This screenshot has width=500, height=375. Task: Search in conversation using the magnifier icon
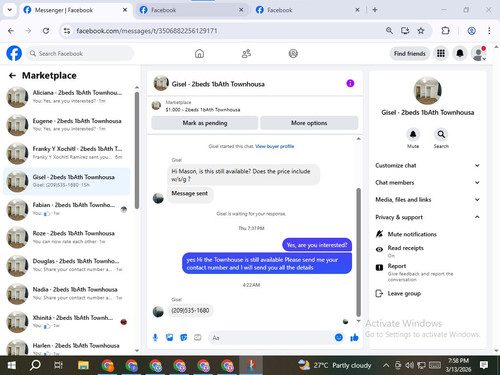click(441, 134)
